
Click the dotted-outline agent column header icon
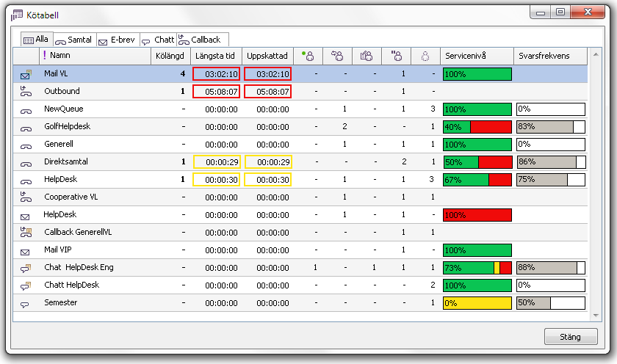click(425, 56)
